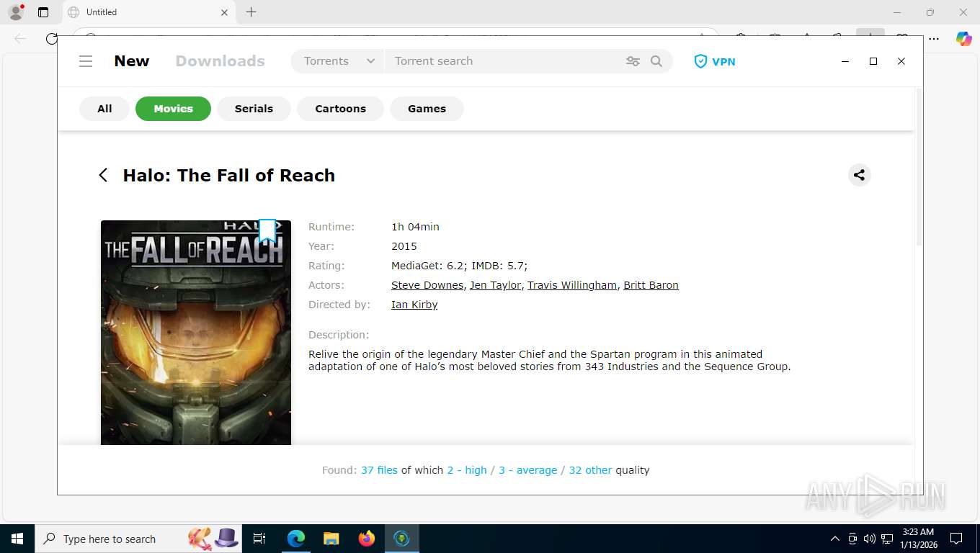Screen dimensions: 980x553
Task: Click the Description label
Action: click(x=339, y=335)
